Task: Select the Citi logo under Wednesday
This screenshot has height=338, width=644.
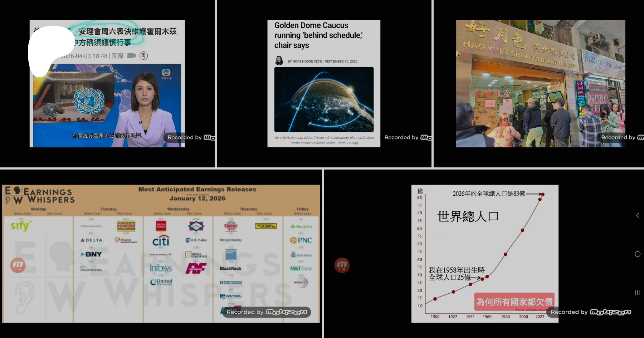Action: 161,241
